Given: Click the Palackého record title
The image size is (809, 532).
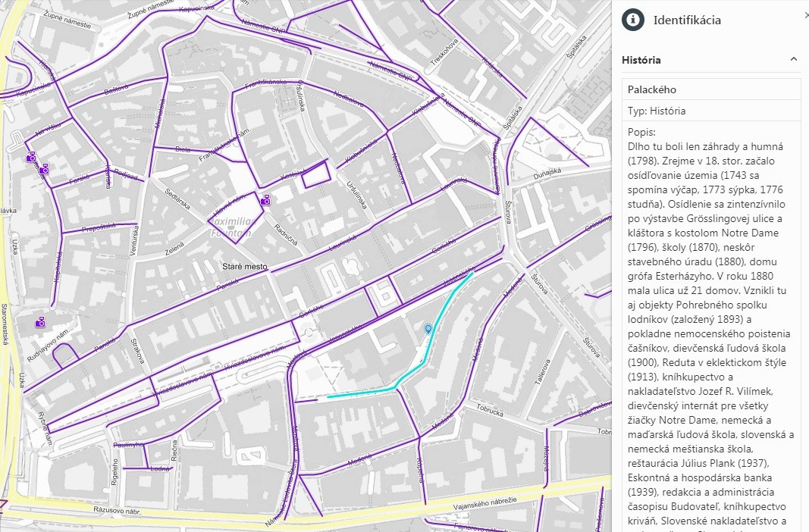Looking at the screenshot, I should click(x=651, y=89).
